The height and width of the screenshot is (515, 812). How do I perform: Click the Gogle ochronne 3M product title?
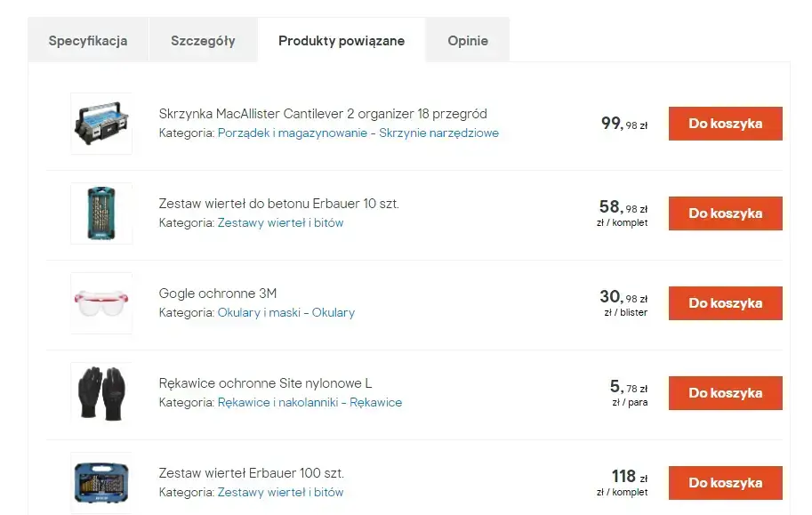[218, 294]
